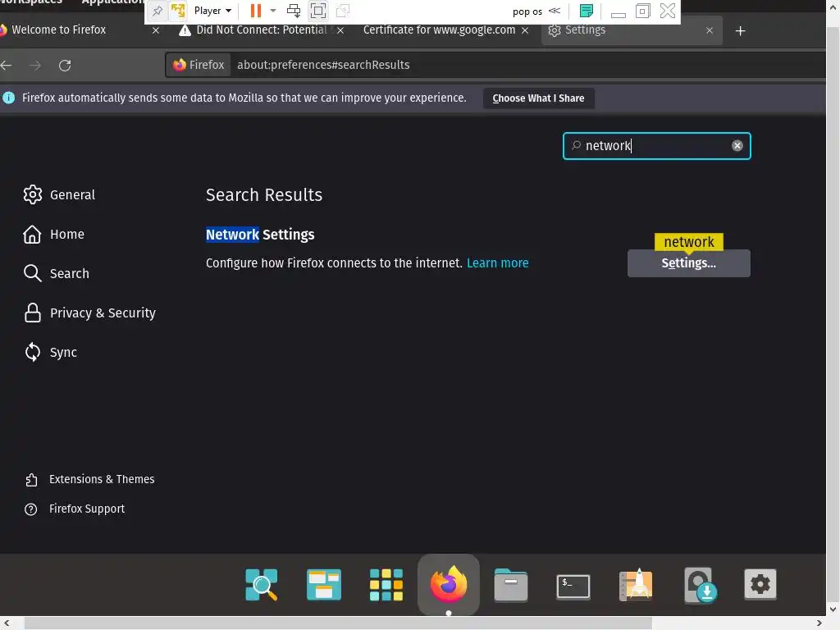
Task: Send Ctrl+Alt+Del to virtual machine
Action: click(x=294, y=11)
